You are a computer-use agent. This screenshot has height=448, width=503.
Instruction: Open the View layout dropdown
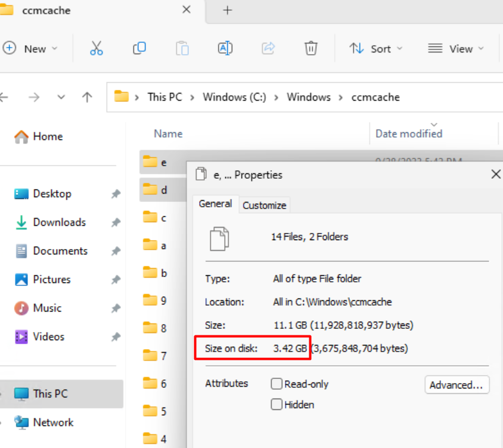pos(455,49)
